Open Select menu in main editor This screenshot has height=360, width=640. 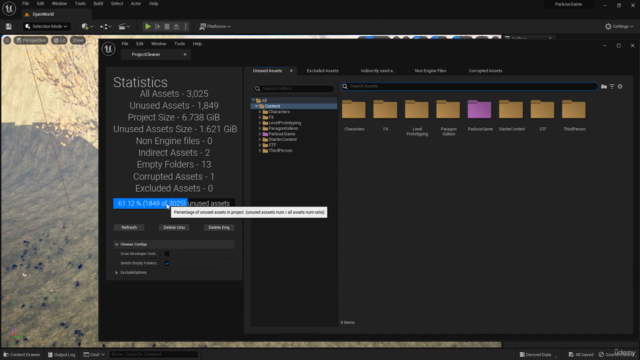point(117,4)
